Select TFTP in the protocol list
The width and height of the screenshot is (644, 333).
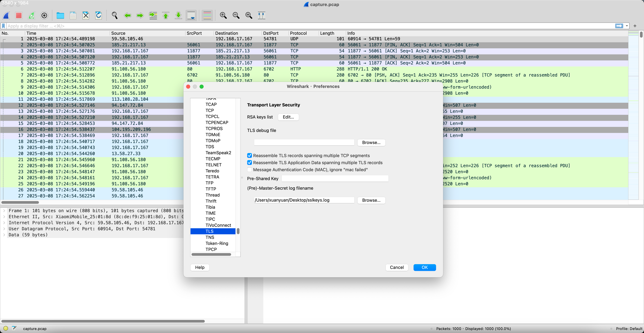click(210, 189)
